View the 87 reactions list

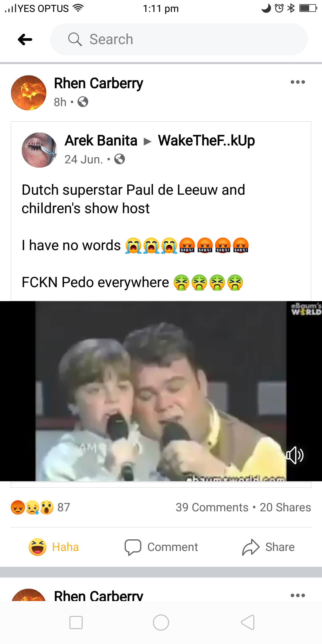point(40,507)
